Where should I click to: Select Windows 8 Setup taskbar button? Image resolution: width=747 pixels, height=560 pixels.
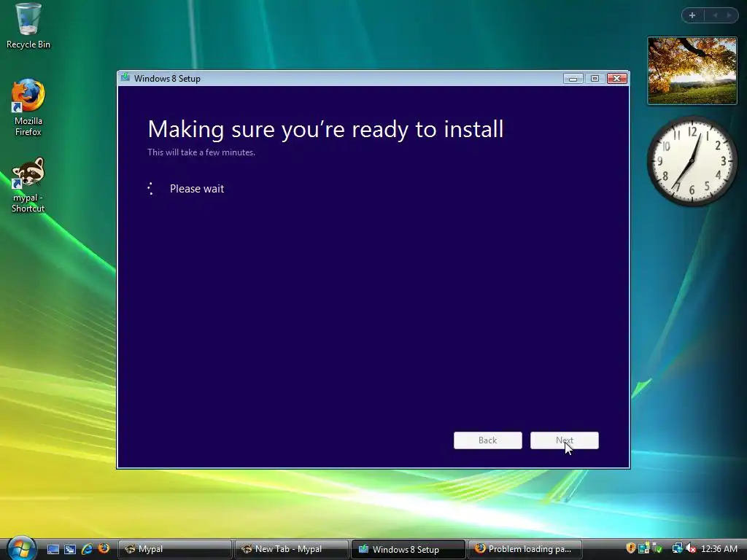[408, 549]
